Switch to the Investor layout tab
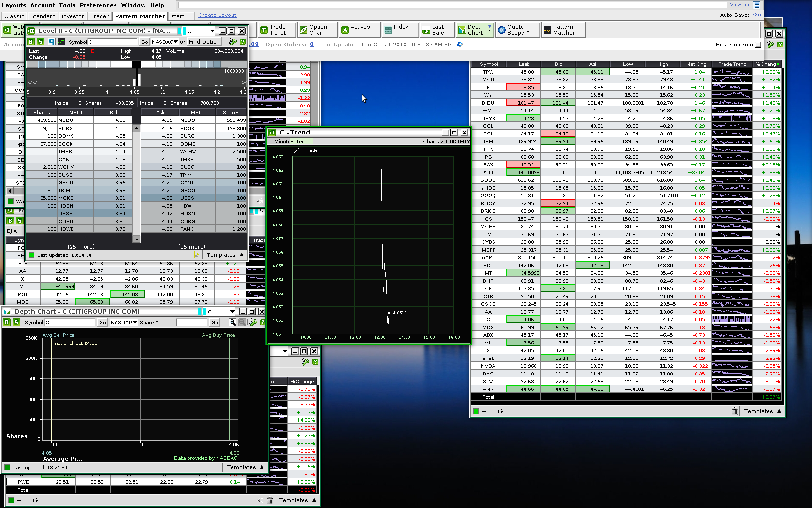 [73, 16]
